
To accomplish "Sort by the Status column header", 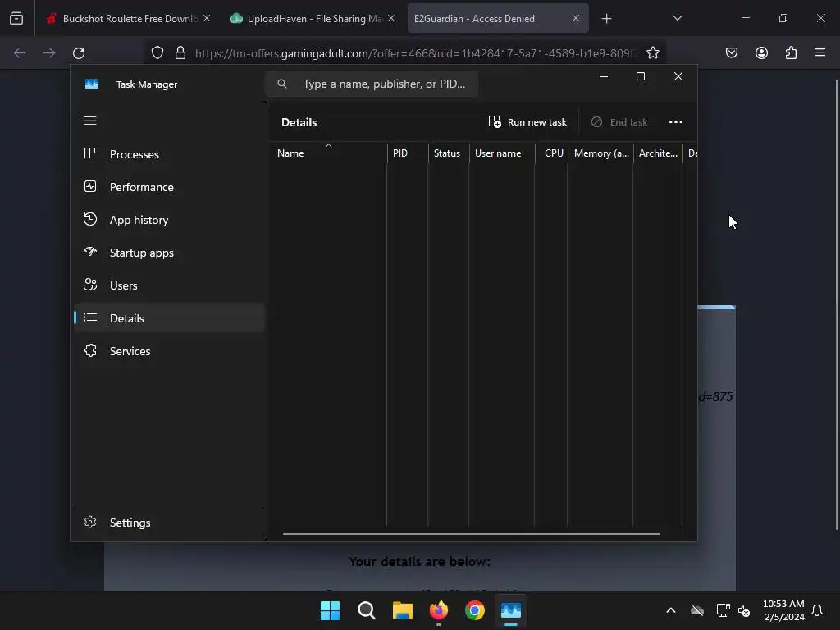I will coord(449,153).
